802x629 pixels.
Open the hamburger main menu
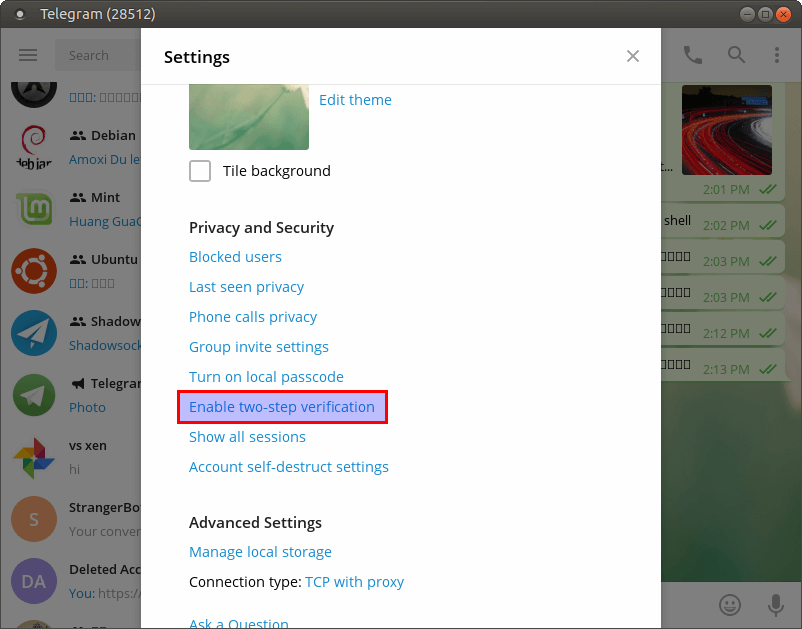tap(28, 55)
